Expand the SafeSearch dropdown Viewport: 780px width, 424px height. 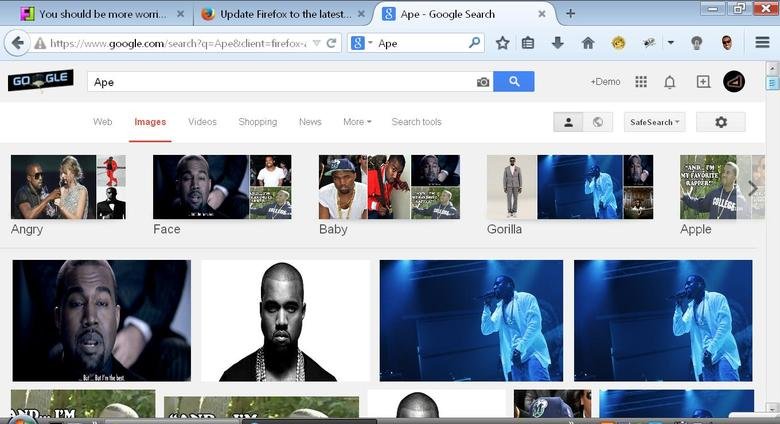click(x=654, y=122)
